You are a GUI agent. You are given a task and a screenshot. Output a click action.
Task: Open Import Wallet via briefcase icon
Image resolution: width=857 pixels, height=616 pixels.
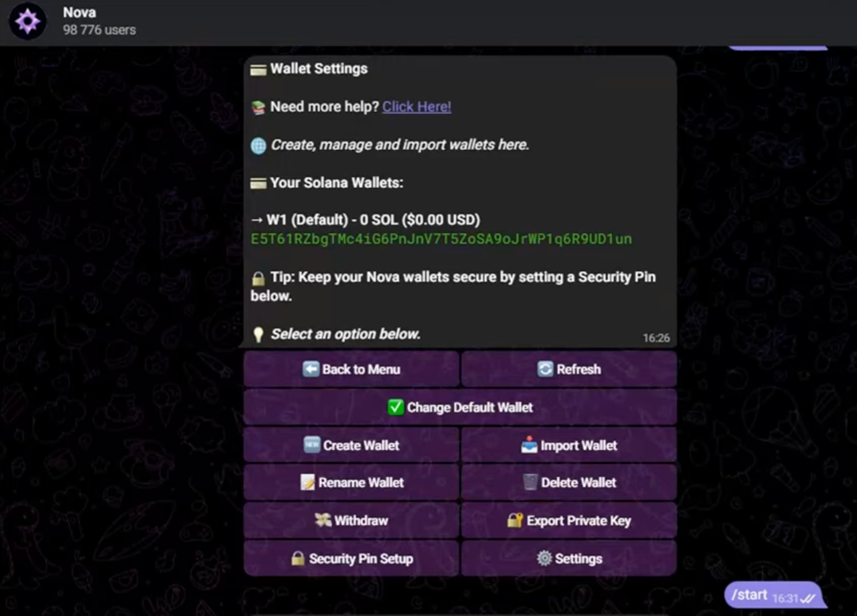[530, 445]
